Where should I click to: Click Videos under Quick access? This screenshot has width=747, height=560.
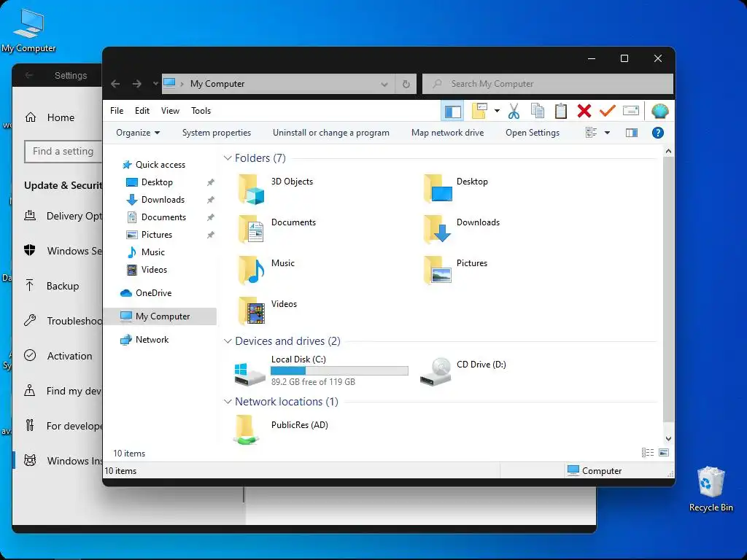147,270
